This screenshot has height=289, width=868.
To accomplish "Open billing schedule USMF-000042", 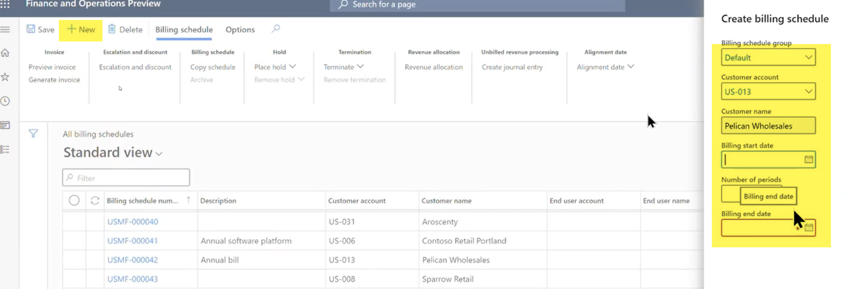I will pos(133,260).
